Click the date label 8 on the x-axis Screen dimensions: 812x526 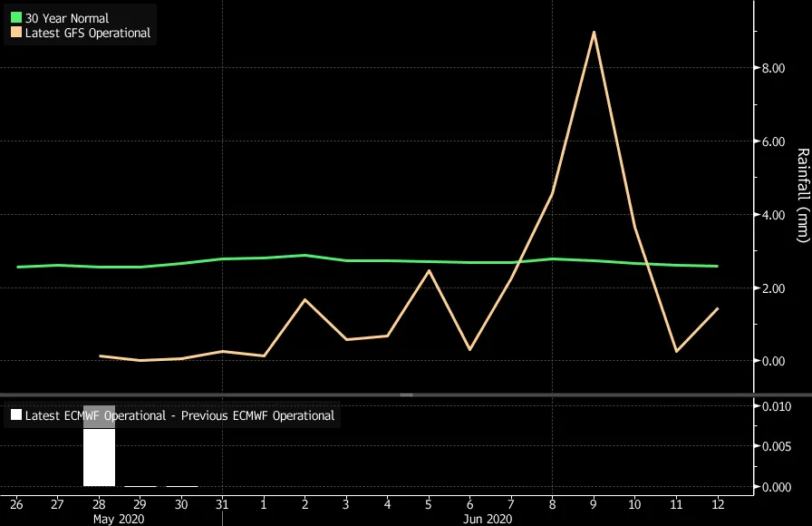(x=553, y=504)
